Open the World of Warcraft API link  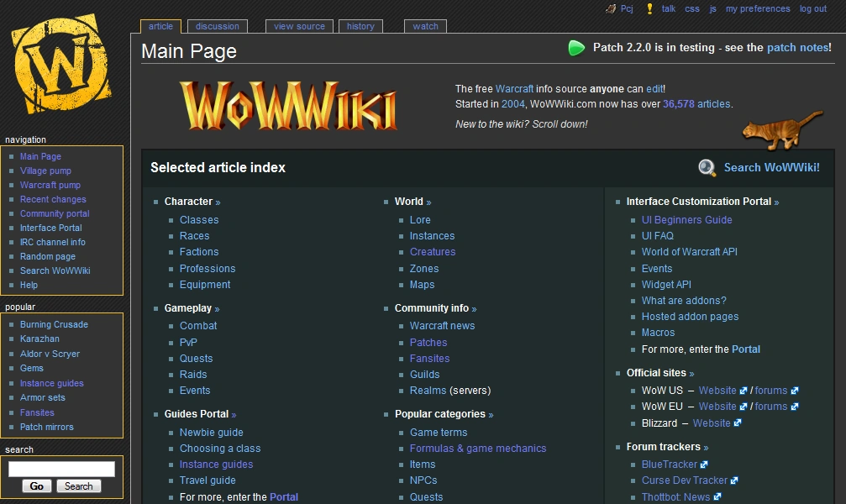(x=690, y=252)
